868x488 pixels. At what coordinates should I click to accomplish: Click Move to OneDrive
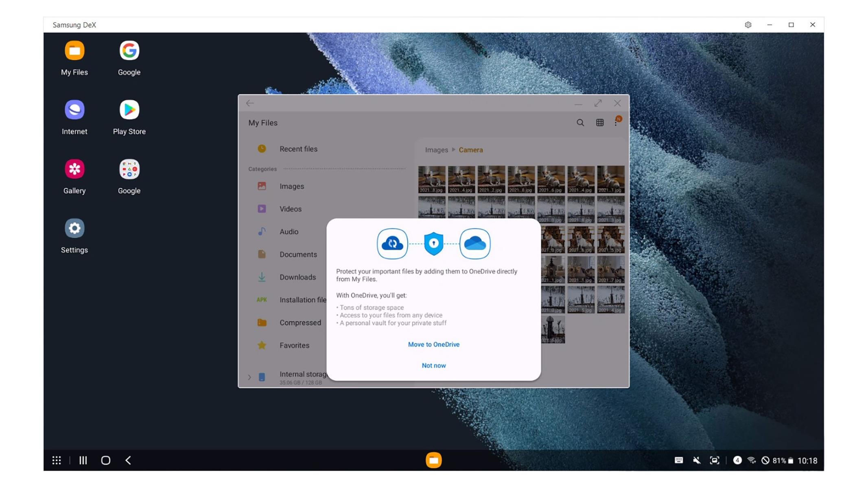(x=434, y=344)
